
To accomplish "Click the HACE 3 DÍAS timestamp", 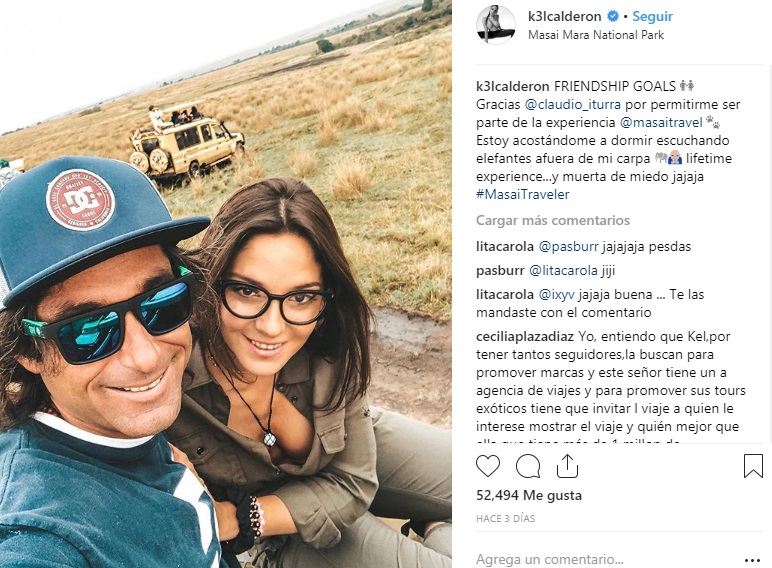I will pos(505,518).
